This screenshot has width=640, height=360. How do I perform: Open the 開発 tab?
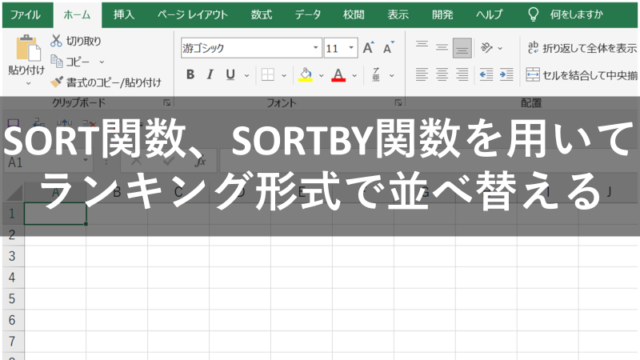pos(442,15)
